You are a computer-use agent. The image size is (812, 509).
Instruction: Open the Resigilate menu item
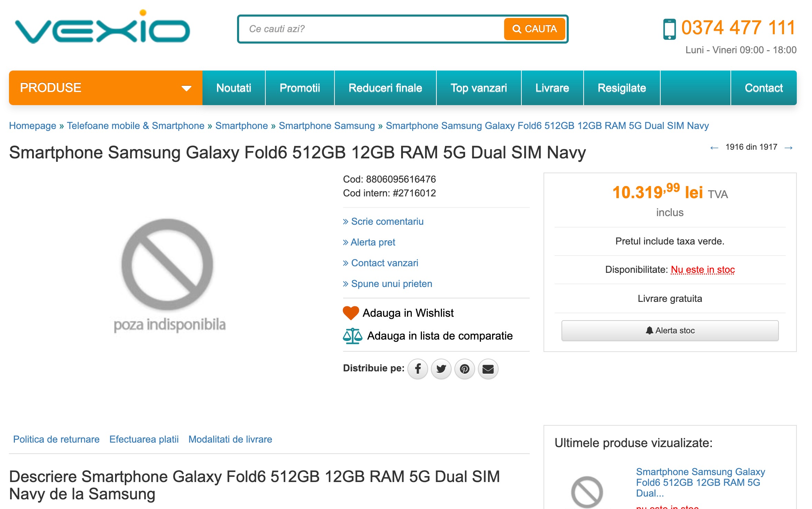[x=622, y=88]
